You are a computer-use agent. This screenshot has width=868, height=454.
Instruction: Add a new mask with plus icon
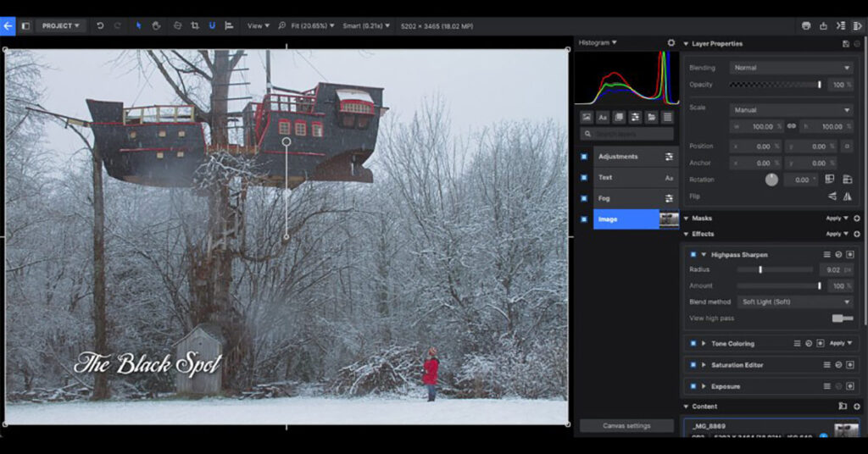pos(857,219)
